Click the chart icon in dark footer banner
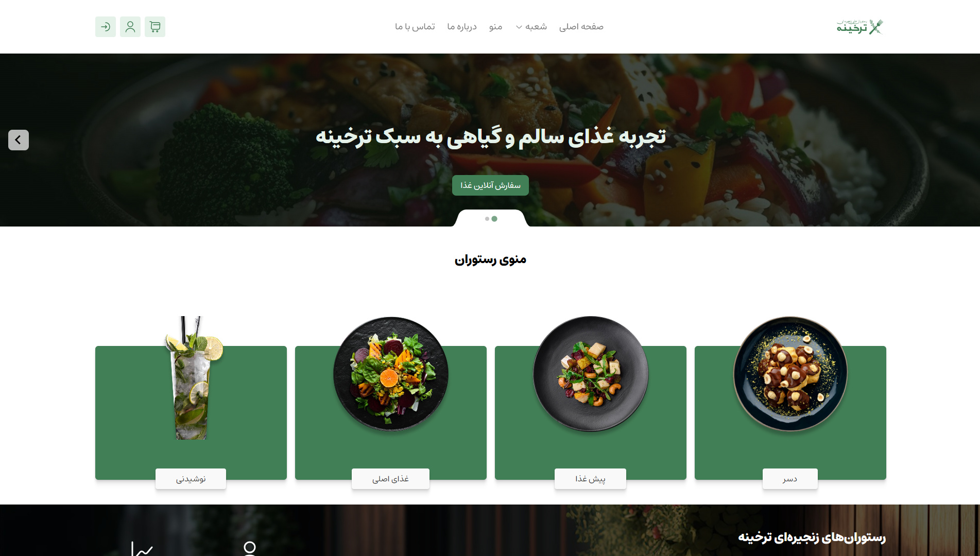Image resolution: width=980 pixels, height=556 pixels. (142, 549)
